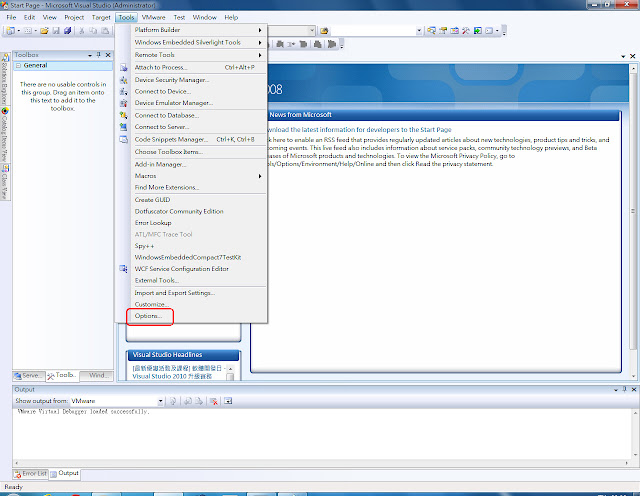Click the Paste icon in toolbar
The height and width of the screenshot is (496, 640).
point(105,31)
